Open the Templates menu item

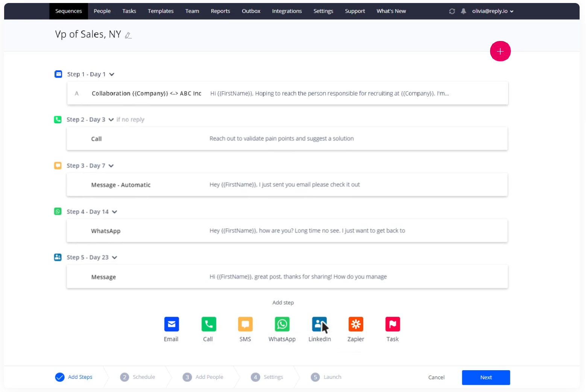click(x=161, y=11)
